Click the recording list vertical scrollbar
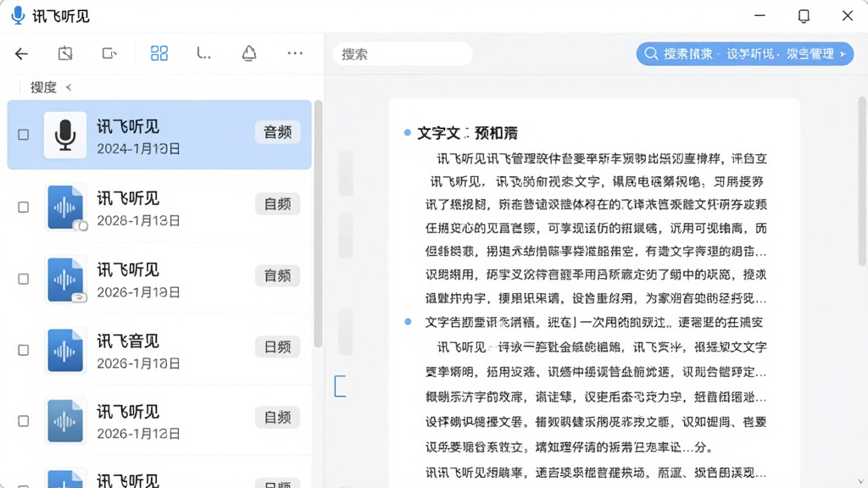 pyautogui.click(x=318, y=224)
